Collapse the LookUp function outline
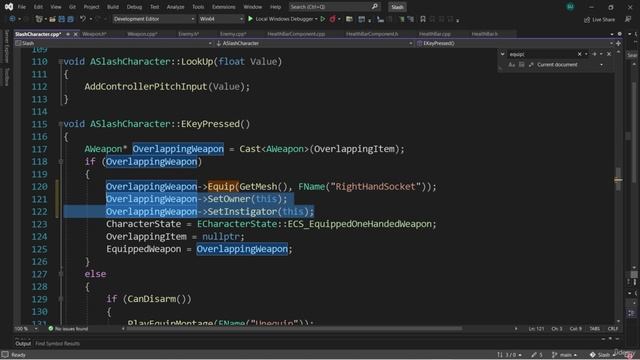The height and width of the screenshot is (360, 640). [x=61, y=62]
